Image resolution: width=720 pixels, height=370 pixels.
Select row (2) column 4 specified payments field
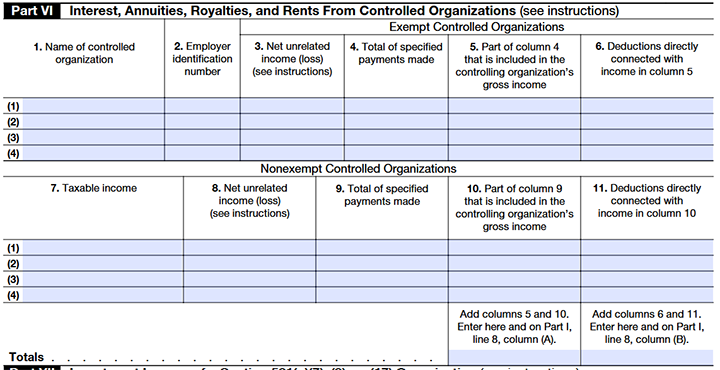396,122
